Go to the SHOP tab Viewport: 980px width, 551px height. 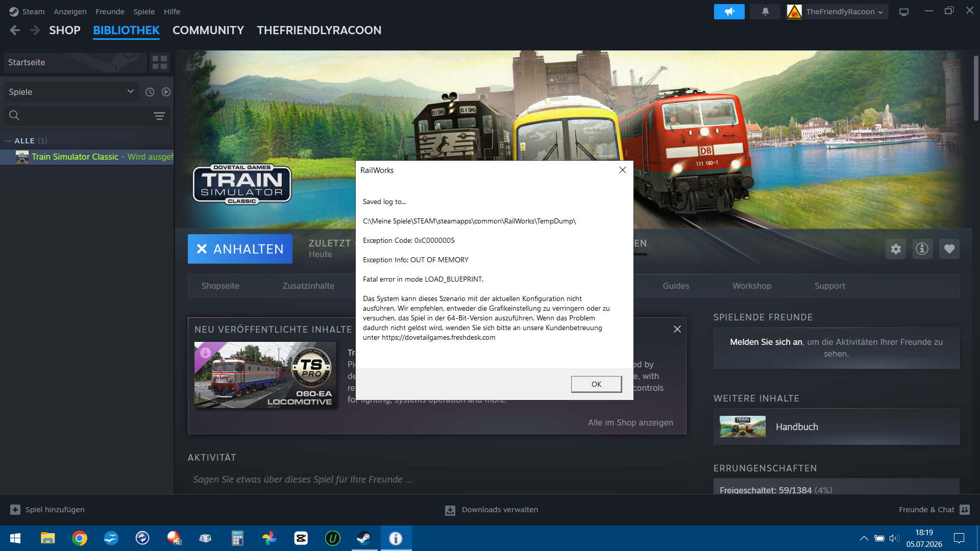click(65, 31)
